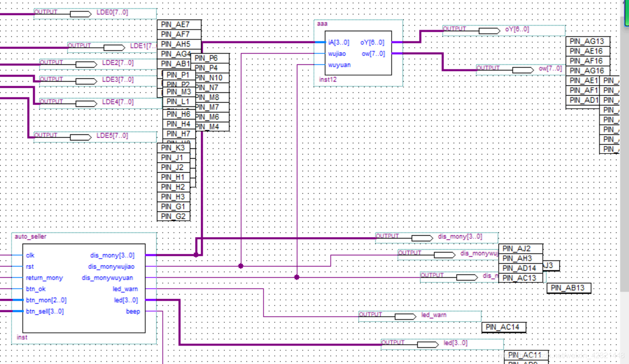Image resolution: width=629 pixels, height=364 pixels.
Task: Click the PIN_AE7 pin assignment label
Action: tap(179, 25)
